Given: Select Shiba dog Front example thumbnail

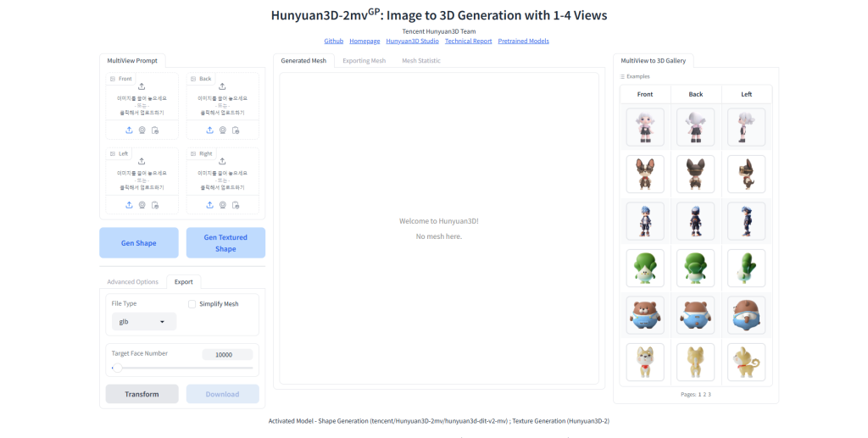Looking at the screenshot, I should click(x=645, y=363).
